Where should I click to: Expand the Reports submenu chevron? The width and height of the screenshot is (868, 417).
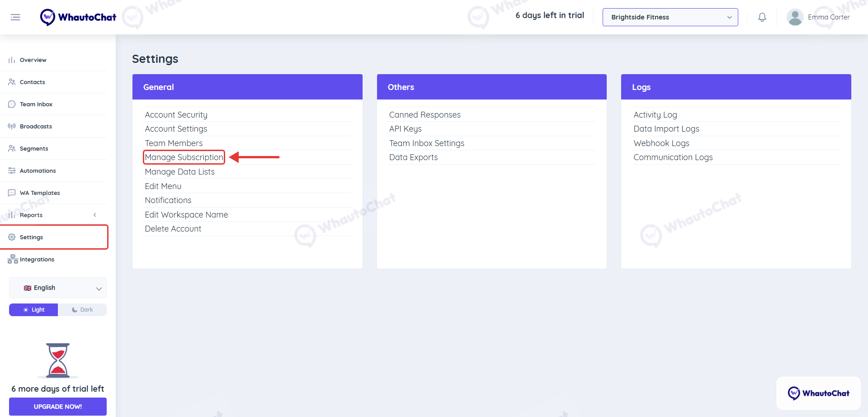pyautogui.click(x=95, y=215)
